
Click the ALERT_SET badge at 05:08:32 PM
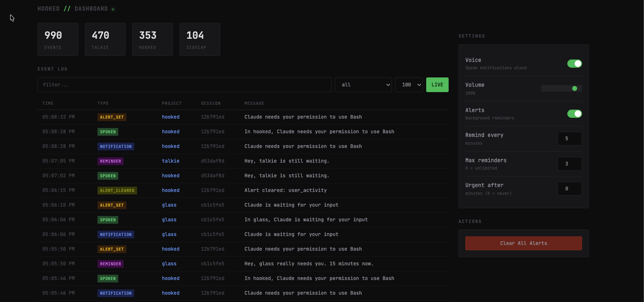[112, 117]
